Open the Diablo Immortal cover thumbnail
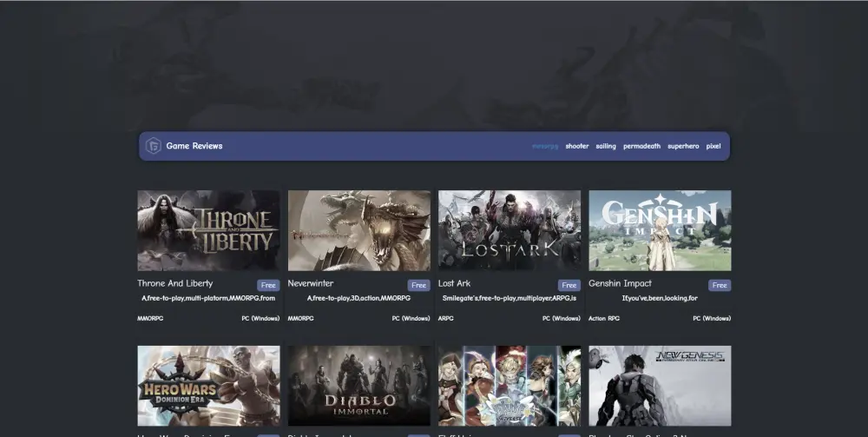This screenshot has width=868, height=437. pos(358,386)
